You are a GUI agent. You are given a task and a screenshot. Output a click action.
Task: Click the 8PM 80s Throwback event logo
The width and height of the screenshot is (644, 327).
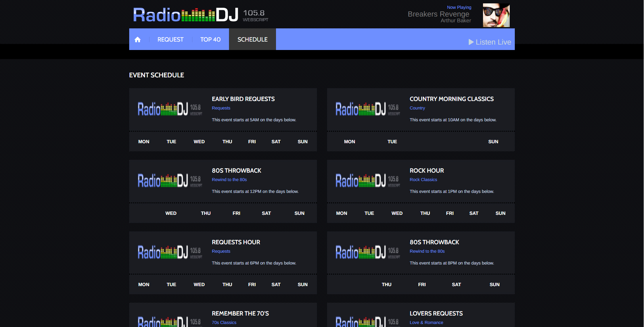368,252
